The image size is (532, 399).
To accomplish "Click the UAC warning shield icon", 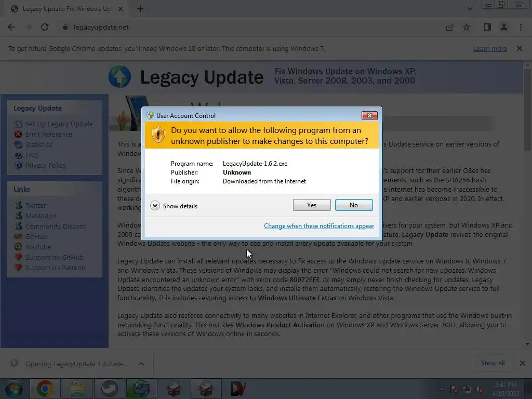I will 158,135.
